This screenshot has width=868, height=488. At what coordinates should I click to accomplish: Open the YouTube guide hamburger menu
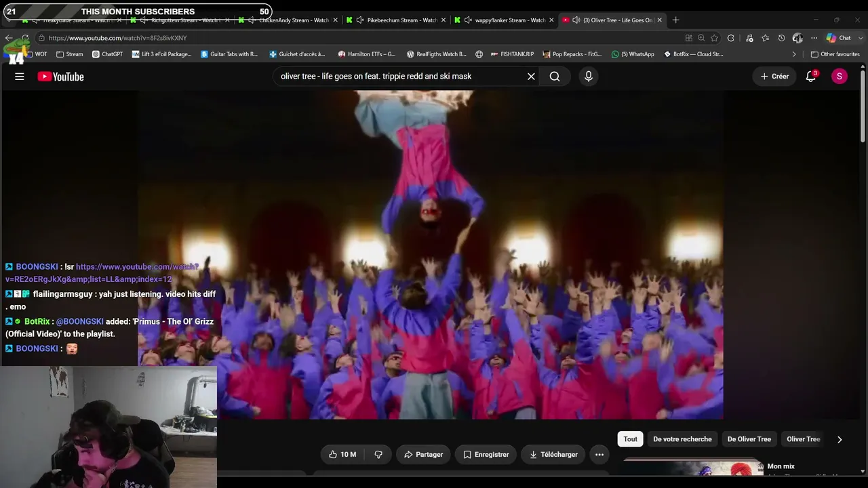click(20, 77)
